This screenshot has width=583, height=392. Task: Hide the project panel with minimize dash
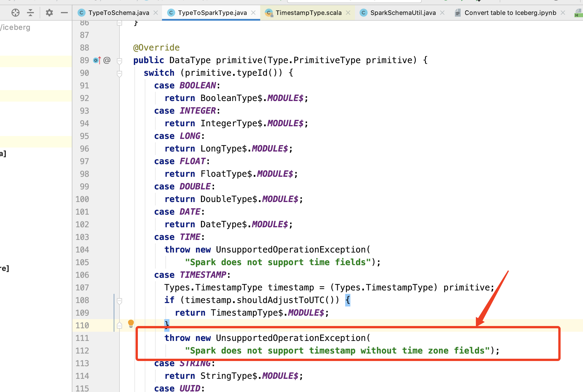click(x=64, y=13)
